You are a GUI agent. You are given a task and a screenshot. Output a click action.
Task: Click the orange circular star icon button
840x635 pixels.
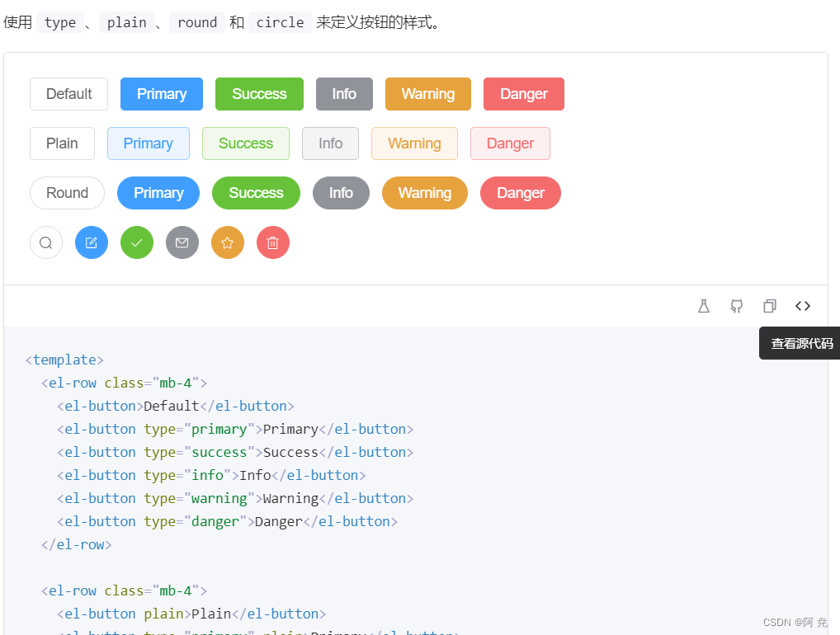click(x=228, y=242)
